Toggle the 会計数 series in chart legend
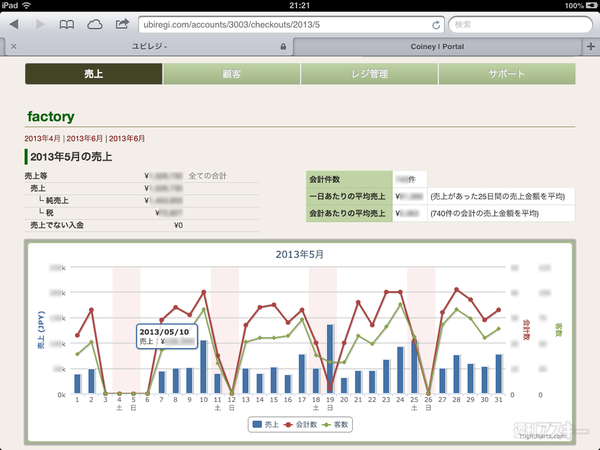Image resolution: width=600 pixels, height=450 pixels. (x=301, y=424)
